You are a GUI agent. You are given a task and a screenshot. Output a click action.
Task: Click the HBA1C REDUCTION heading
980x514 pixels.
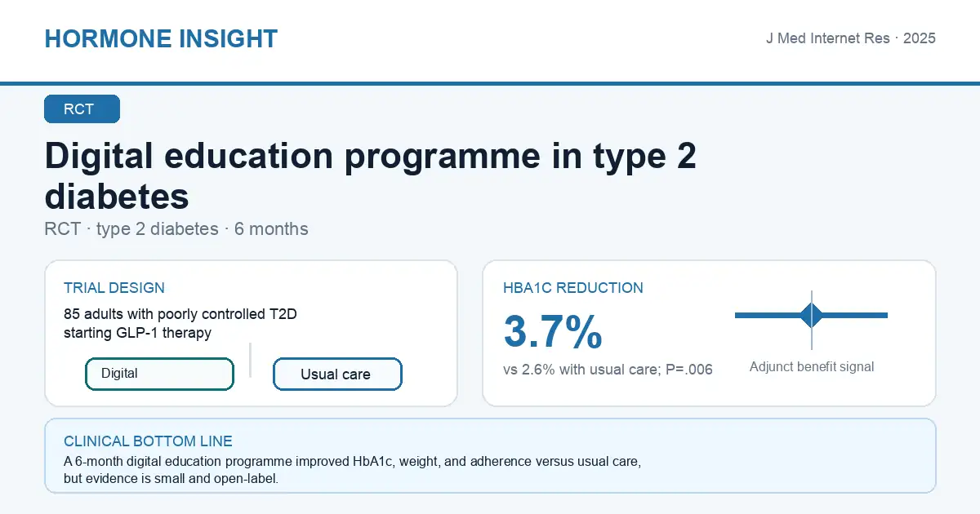[573, 288]
